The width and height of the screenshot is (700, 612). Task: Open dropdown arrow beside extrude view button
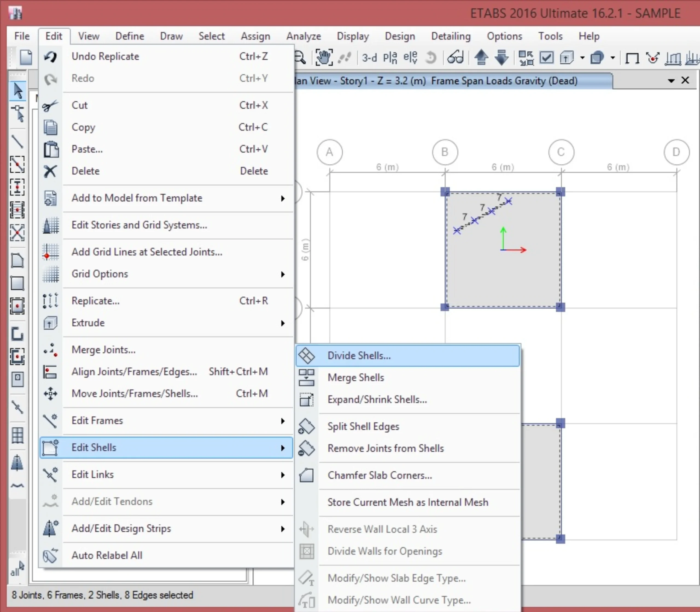(582, 58)
